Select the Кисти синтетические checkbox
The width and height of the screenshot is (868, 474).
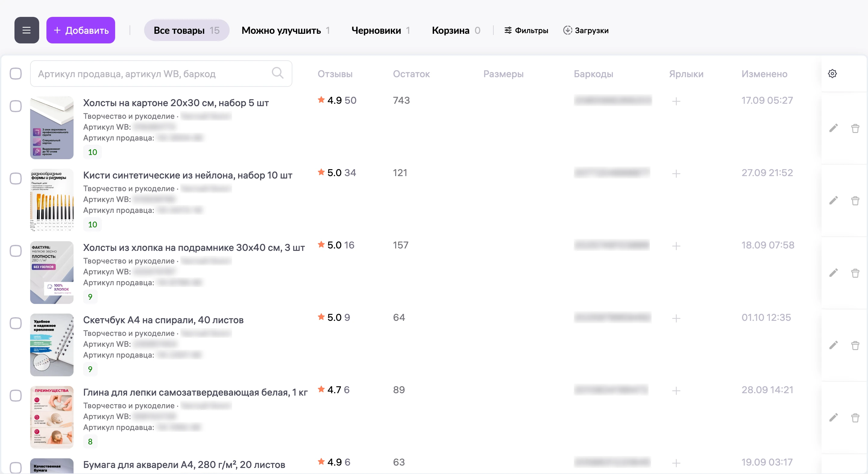point(15,178)
